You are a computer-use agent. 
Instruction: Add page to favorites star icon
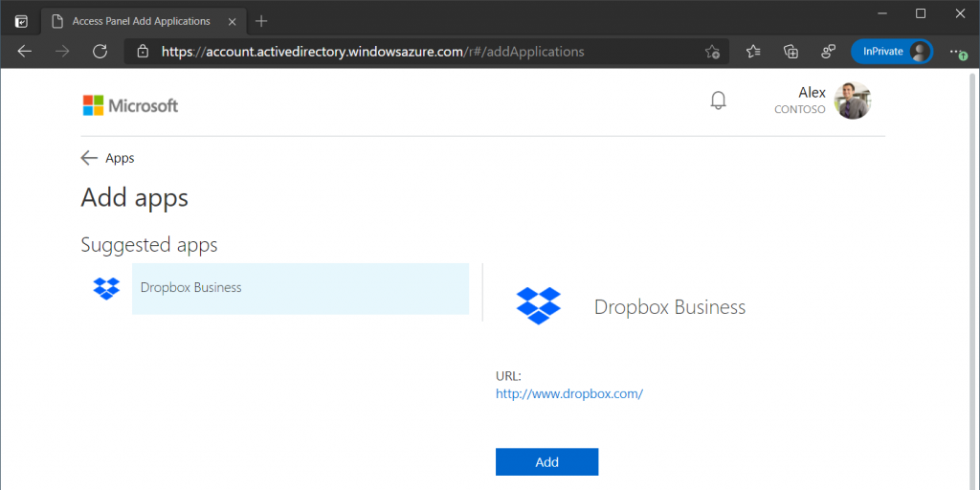712,52
